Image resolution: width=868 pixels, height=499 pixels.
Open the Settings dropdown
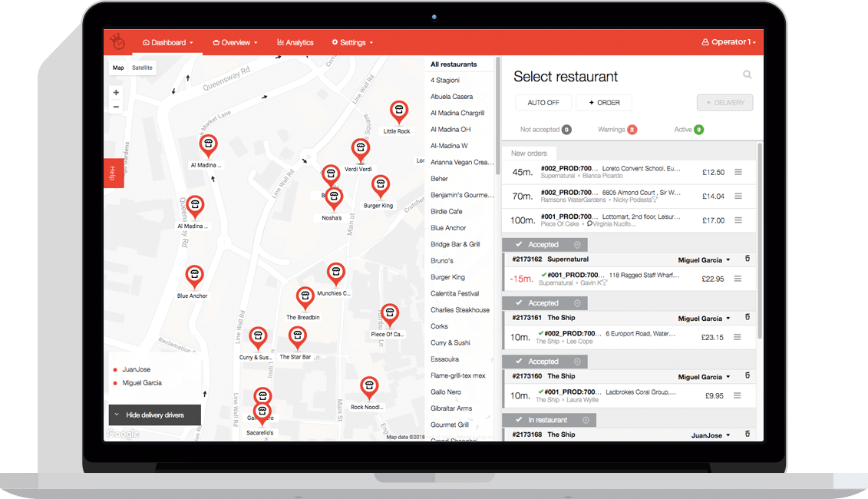[352, 43]
